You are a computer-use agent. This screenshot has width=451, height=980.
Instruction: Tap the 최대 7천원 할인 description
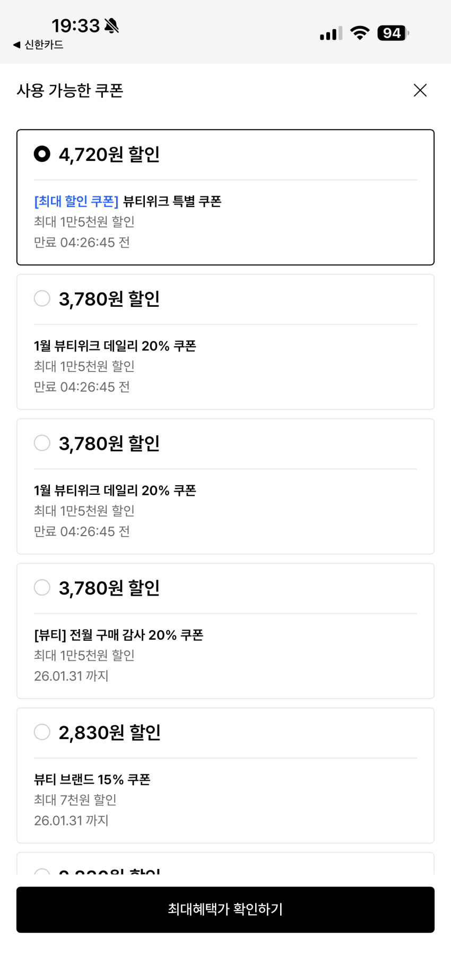75,800
